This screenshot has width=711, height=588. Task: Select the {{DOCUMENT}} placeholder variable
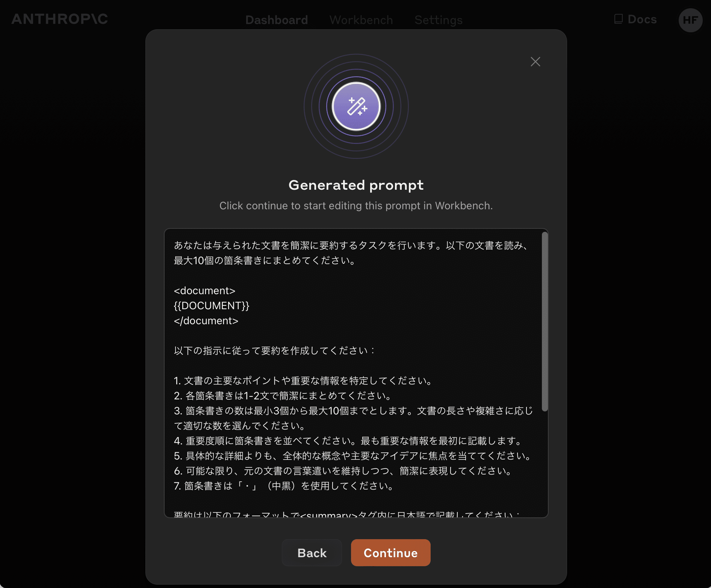tap(212, 305)
